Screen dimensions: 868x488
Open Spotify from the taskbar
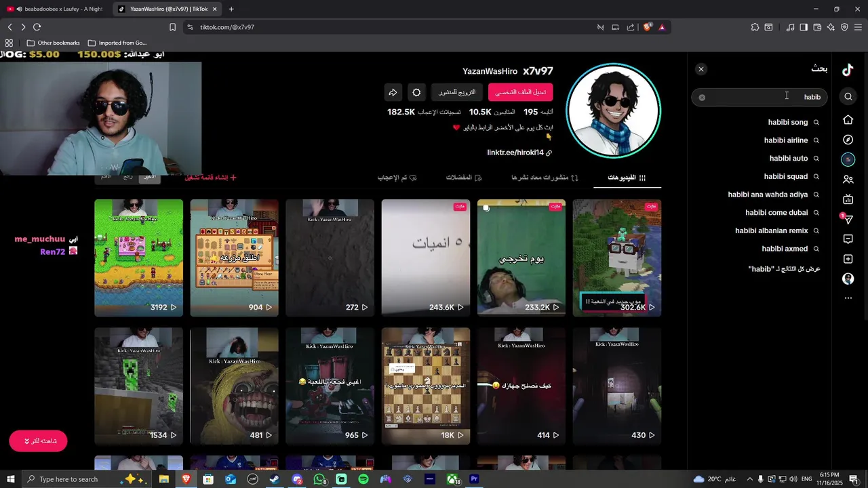pyautogui.click(x=363, y=479)
